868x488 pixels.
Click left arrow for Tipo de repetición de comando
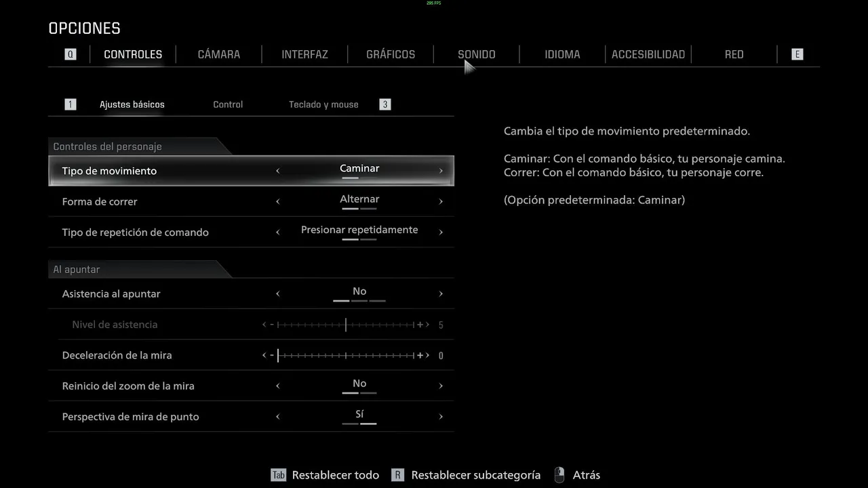[x=278, y=232]
